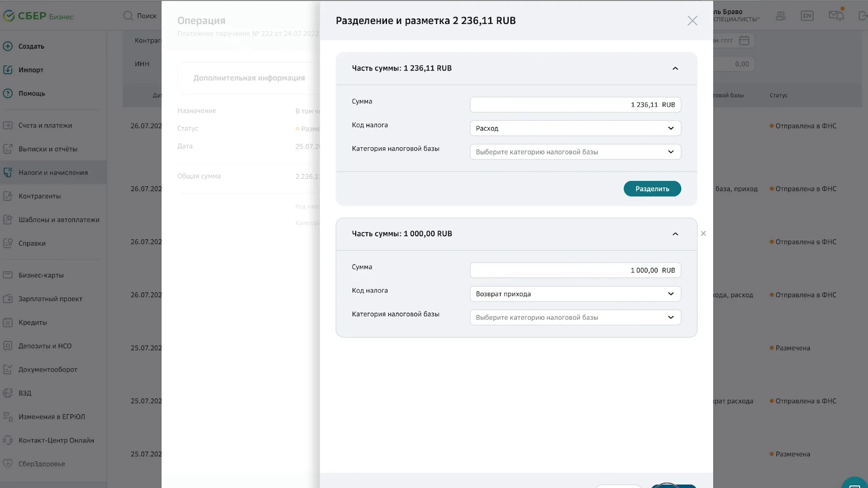Image resolution: width=868 pixels, height=488 pixels.
Task: Click the Бизнес-карты card icon
Action: pyautogui.click(x=8, y=275)
